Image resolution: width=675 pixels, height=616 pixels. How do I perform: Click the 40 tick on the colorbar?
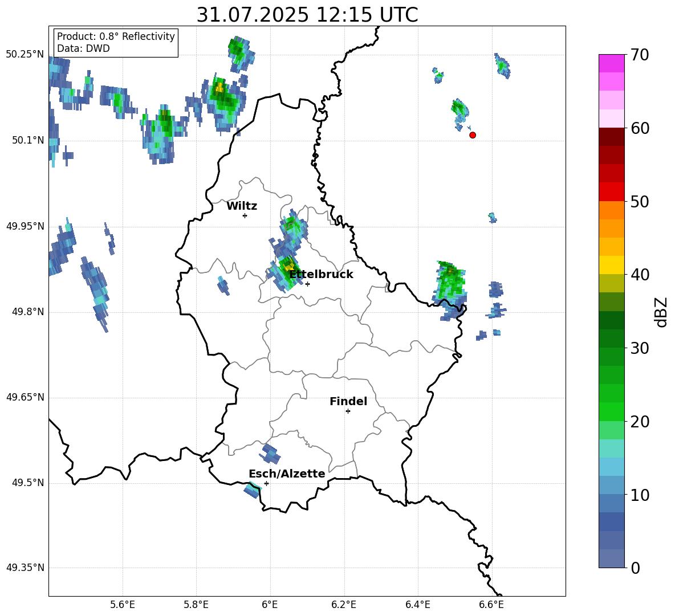tap(639, 275)
